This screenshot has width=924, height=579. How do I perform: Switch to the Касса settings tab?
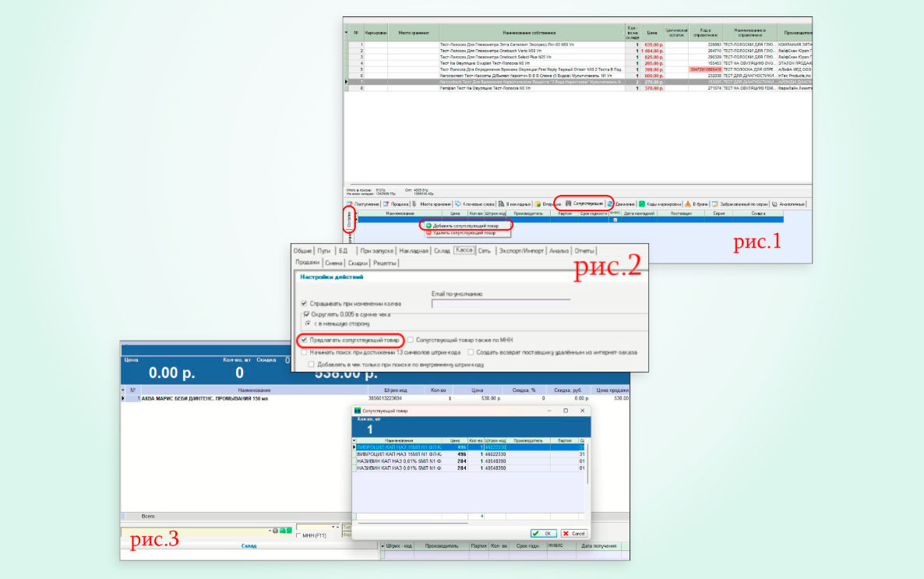click(x=464, y=251)
